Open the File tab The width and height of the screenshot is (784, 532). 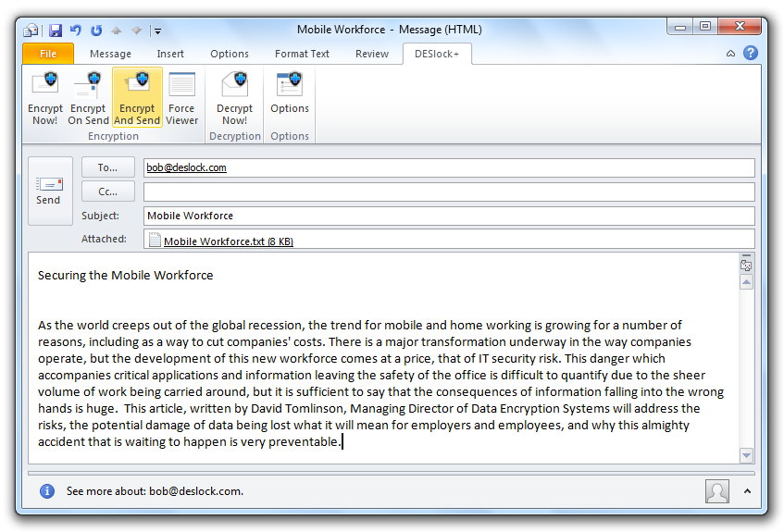coord(48,54)
